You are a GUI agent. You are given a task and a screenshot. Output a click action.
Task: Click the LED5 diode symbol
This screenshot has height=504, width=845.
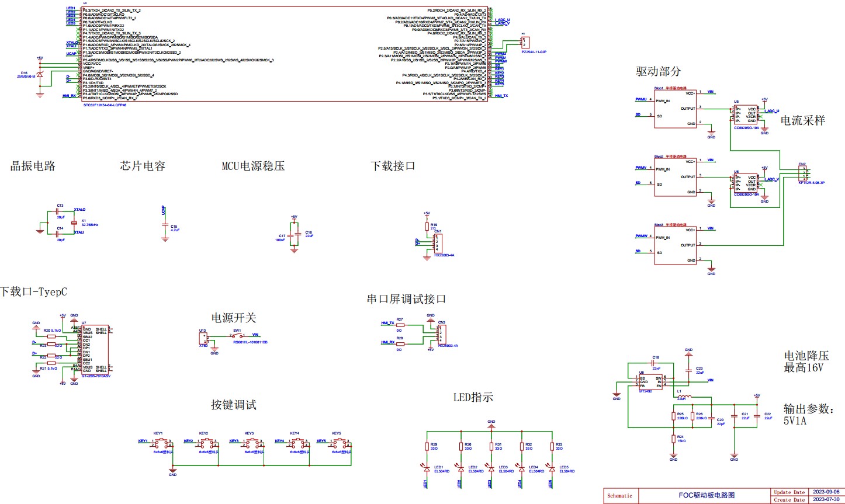pyautogui.click(x=552, y=468)
